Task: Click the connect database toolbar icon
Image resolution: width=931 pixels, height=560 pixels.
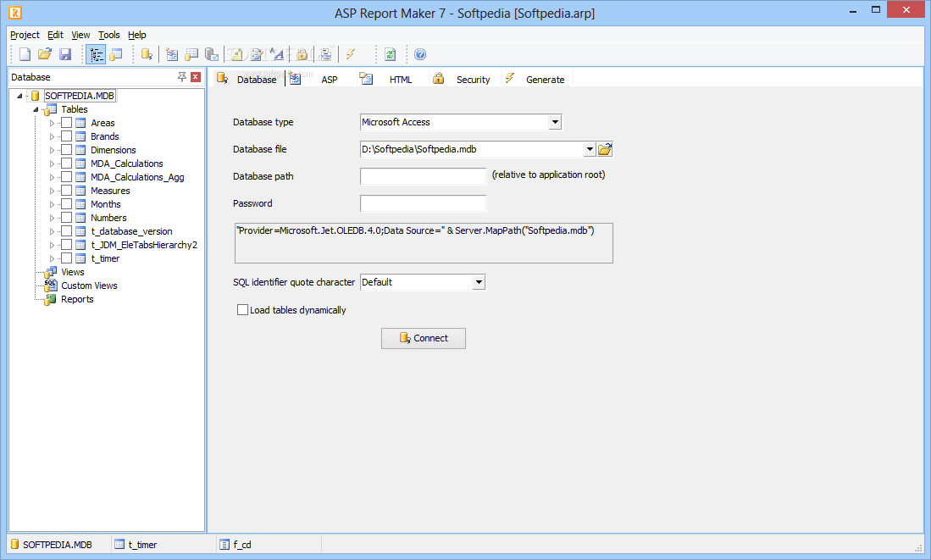Action: tap(147, 54)
